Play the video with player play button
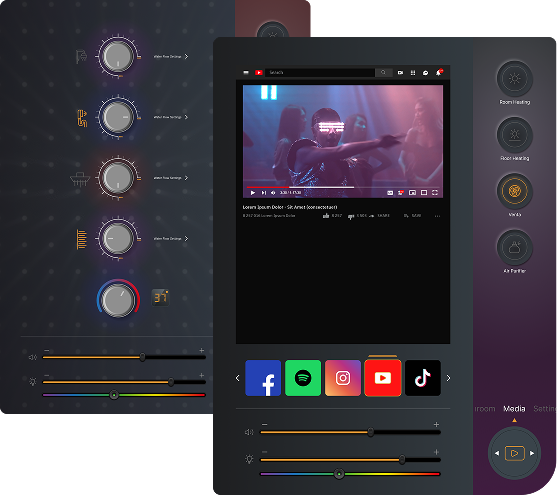The height and width of the screenshot is (495, 557). [253, 193]
